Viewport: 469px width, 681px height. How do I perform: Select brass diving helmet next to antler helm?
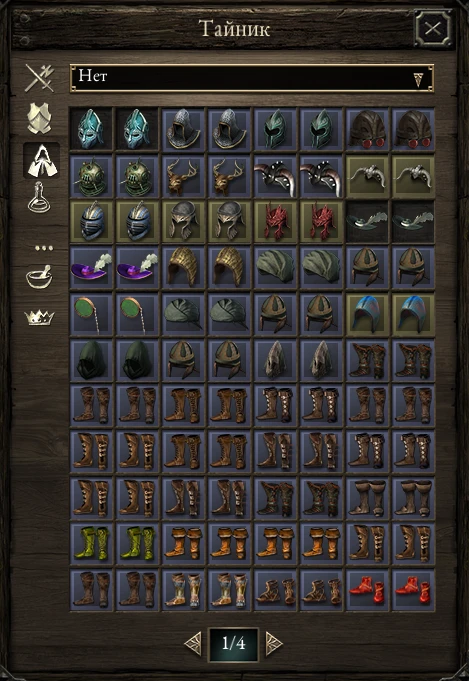137,176
